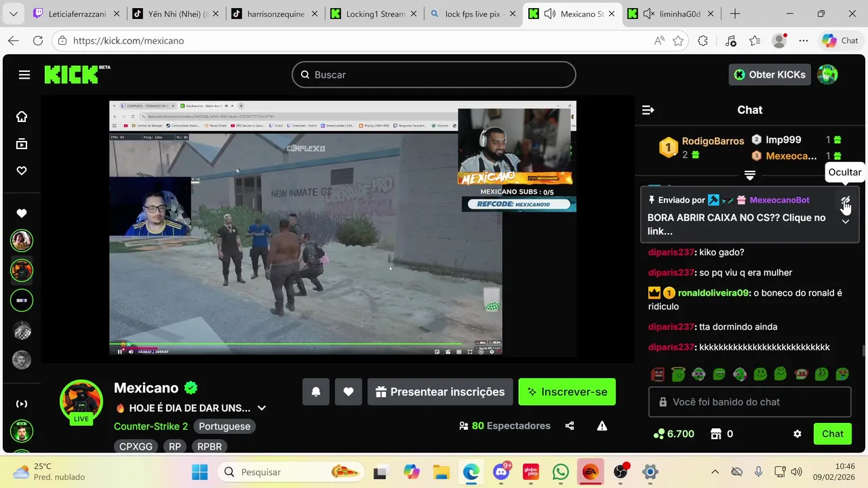Click the banned chat input box

click(750, 402)
